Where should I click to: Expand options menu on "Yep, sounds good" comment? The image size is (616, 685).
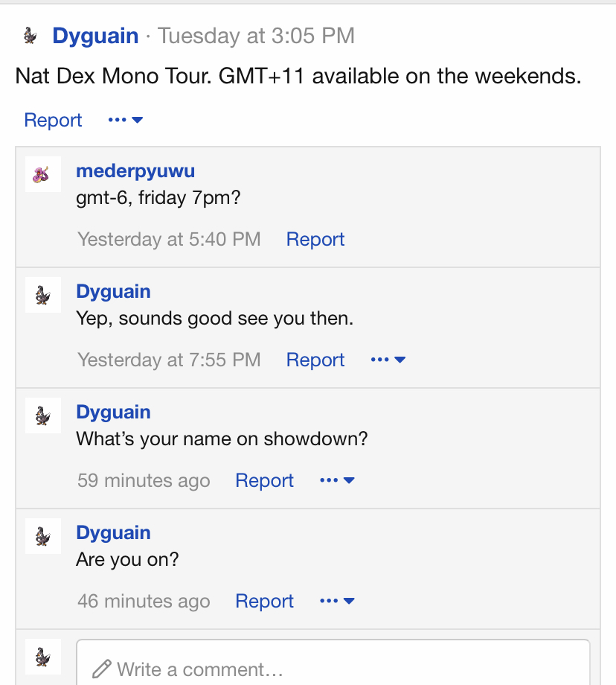point(388,360)
